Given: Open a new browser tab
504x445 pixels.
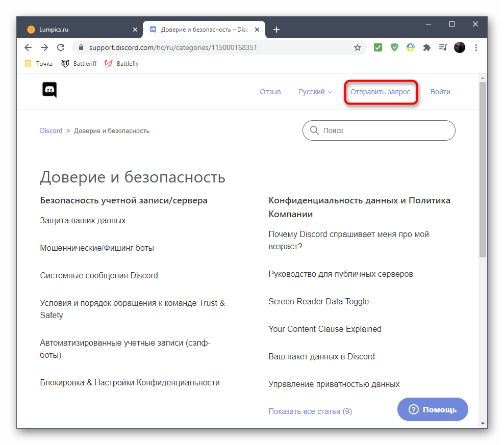Looking at the screenshot, I should pos(276,30).
